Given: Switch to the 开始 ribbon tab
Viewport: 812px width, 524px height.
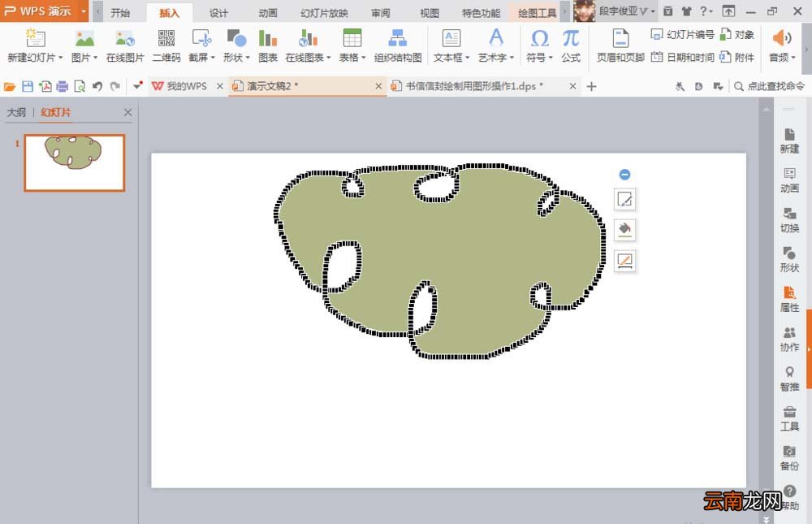Looking at the screenshot, I should point(120,12).
